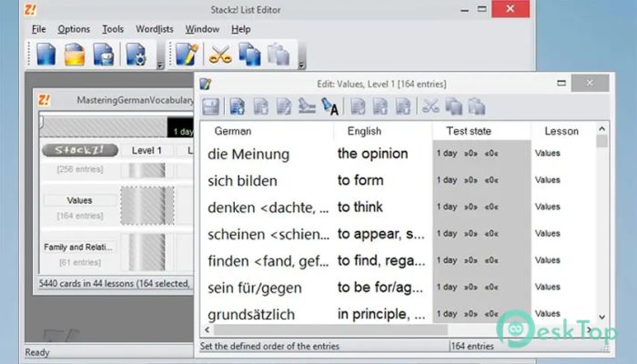The image size is (637, 364).
Task: Click the Stackz! pill button
Action: [x=80, y=150]
